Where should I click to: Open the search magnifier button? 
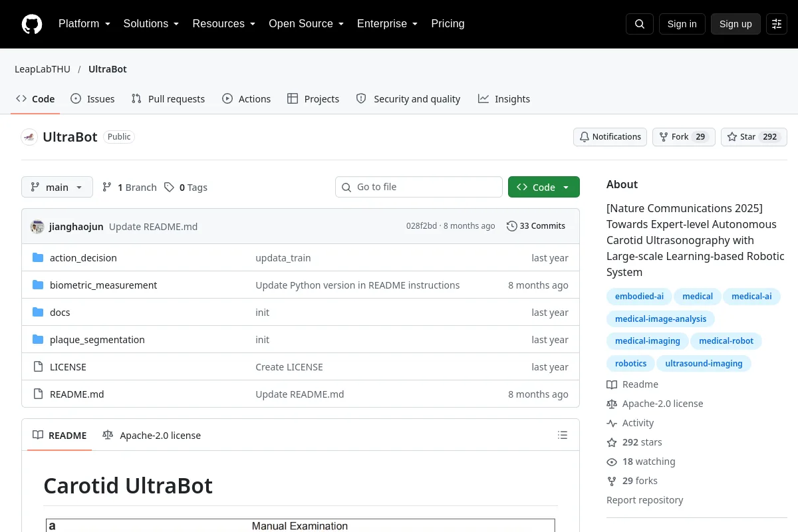[640, 24]
